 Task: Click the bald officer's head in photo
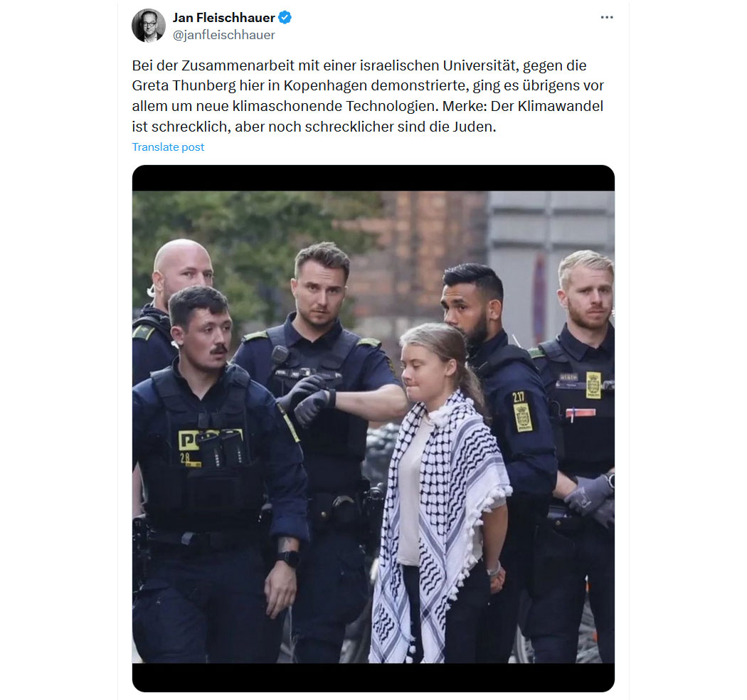pyautogui.click(x=183, y=270)
